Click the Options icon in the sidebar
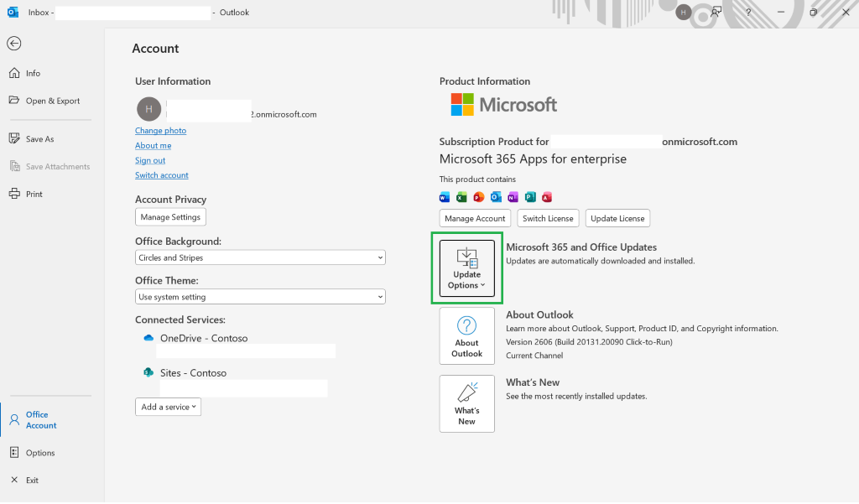 [14, 453]
